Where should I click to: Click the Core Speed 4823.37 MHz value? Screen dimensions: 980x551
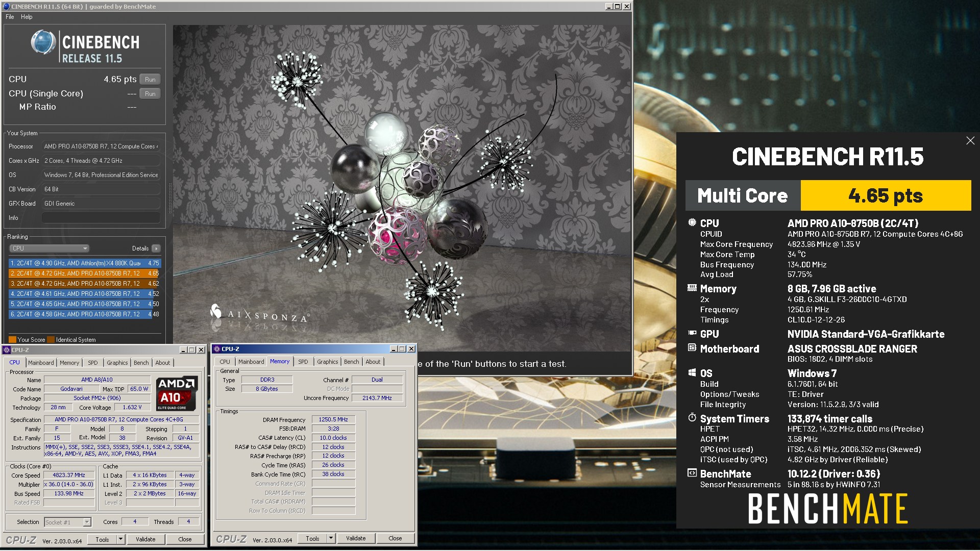click(69, 475)
